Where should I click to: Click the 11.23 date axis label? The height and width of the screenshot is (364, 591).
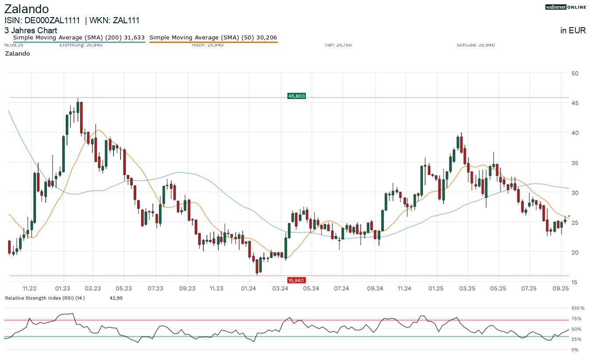pyautogui.click(x=216, y=289)
